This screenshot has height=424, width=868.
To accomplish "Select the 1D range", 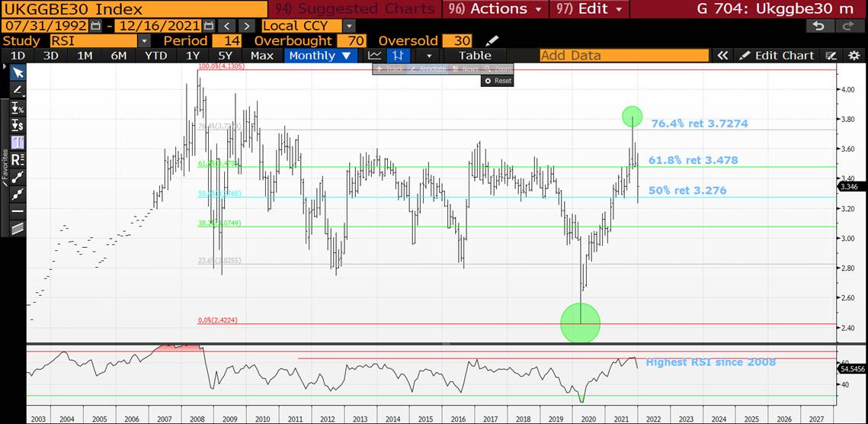I will (18, 56).
